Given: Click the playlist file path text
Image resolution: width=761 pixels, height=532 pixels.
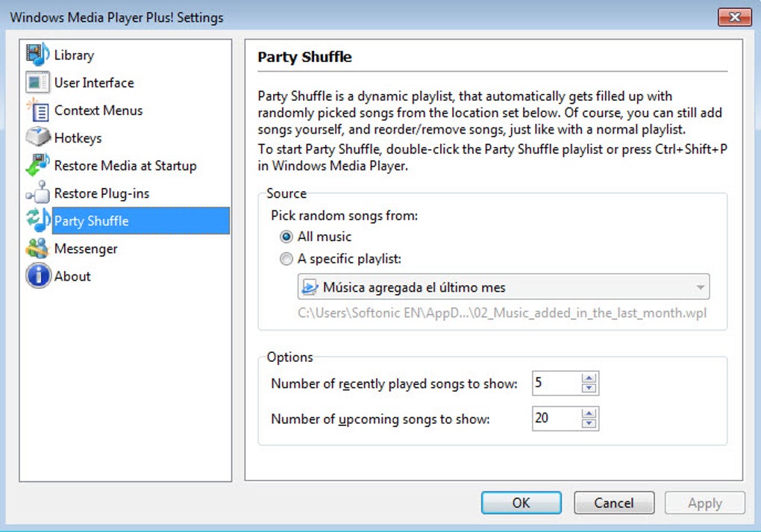Looking at the screenshot, I should [502, 313].
